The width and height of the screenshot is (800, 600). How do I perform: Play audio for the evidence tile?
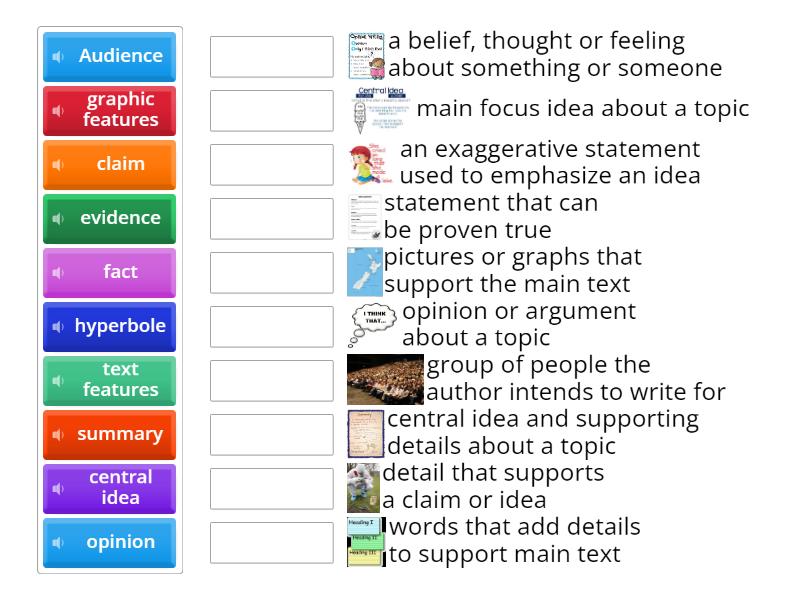click(58, 219)
